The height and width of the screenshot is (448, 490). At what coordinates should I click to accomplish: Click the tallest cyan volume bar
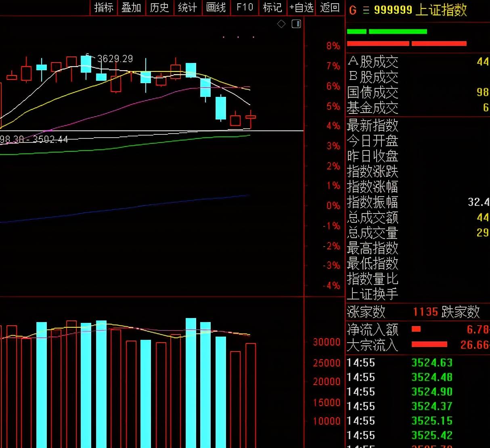tap(191, 383)
